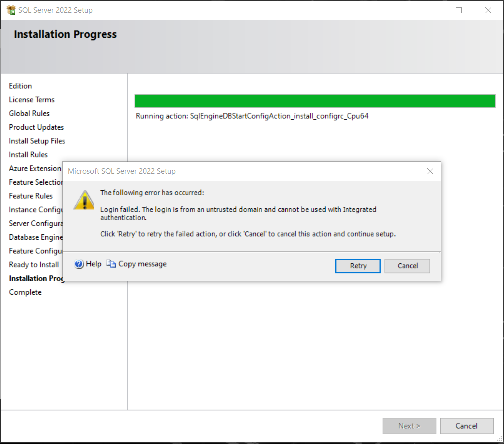
Task: Click Cancel at bottom of setup window
Action: [x=467, y=426]
